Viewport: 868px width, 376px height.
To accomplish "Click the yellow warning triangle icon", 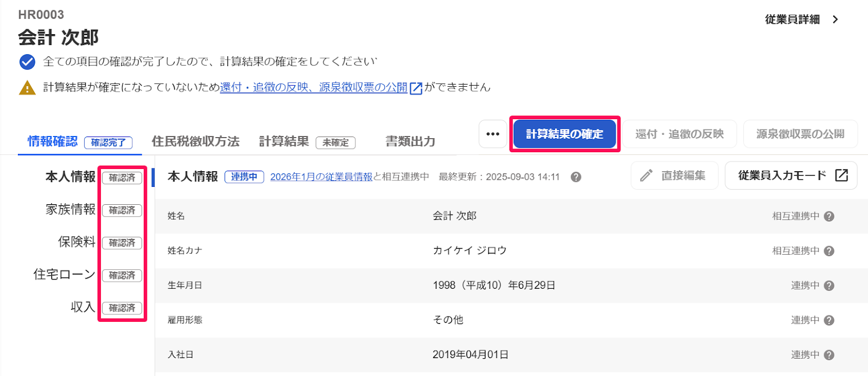I will coord(27,88).
